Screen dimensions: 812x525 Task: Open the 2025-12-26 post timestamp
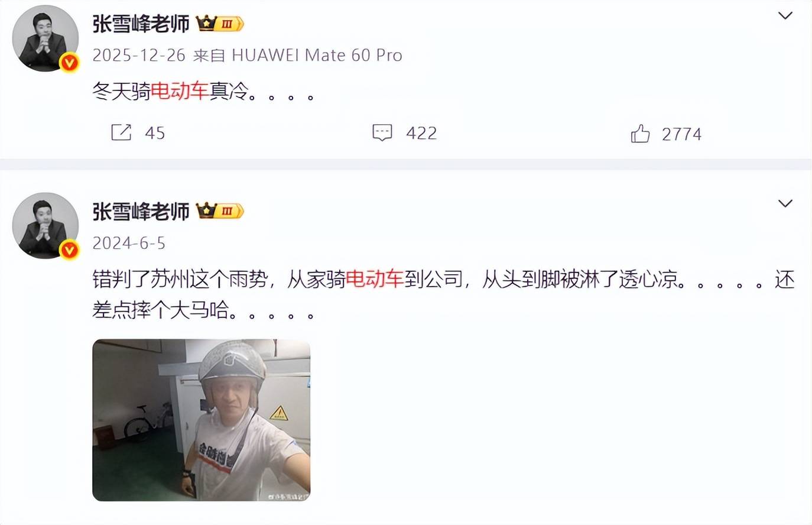click(139, 55)
